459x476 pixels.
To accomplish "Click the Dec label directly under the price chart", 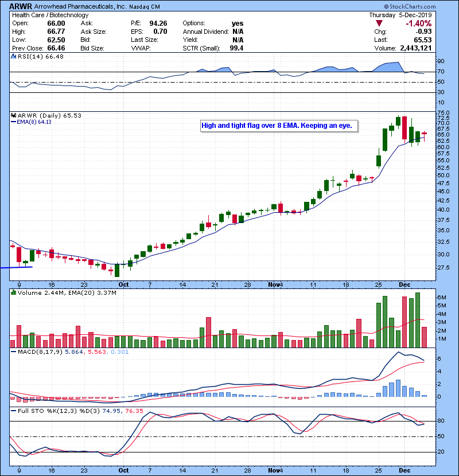I will [404, 285].
